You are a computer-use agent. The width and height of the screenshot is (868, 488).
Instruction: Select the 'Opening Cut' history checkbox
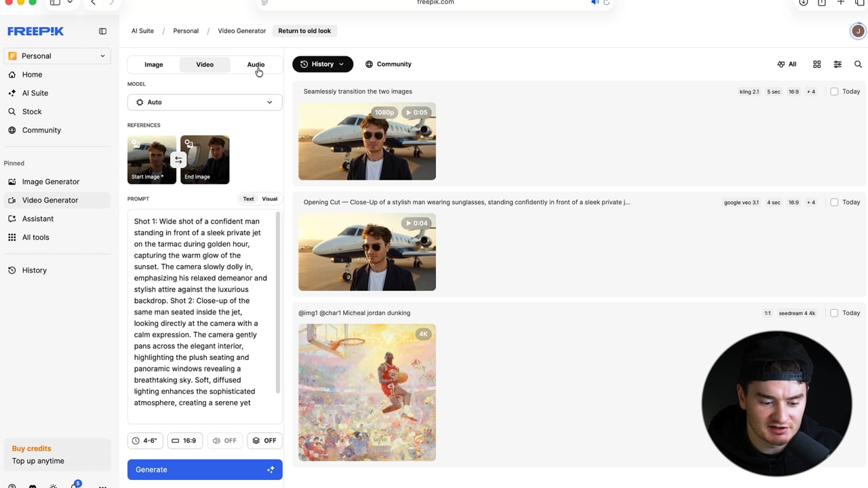pos(834,202)
